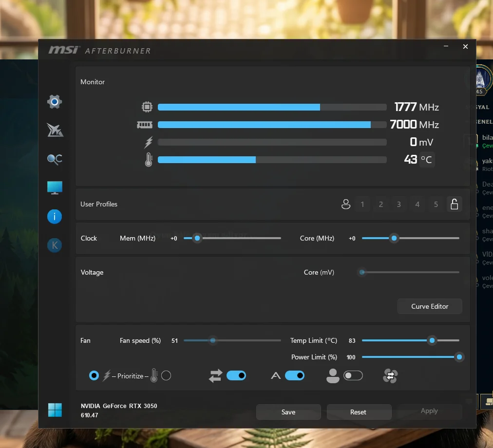Click the fan sync arrows icon
The height and width of the screenshot is (448, 493).
(215, 376)
